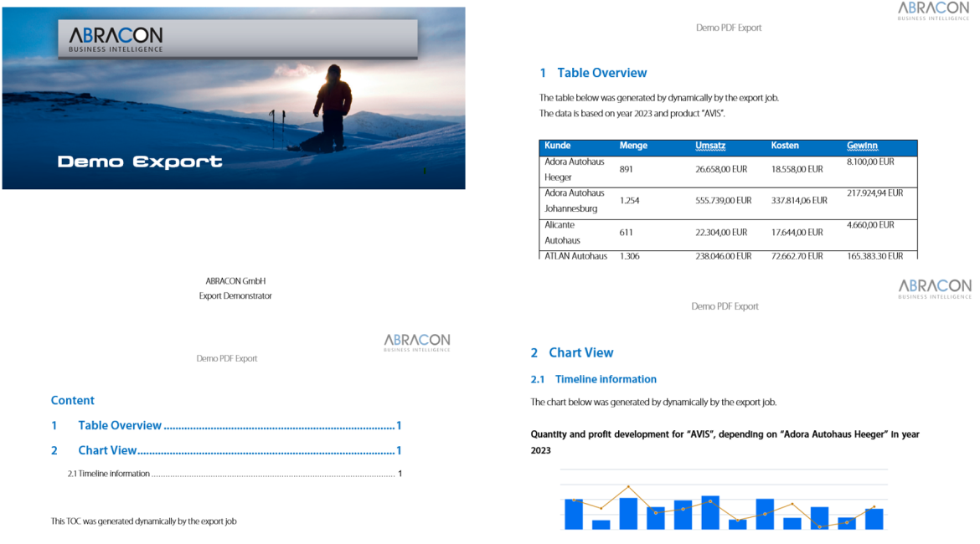Click the 'Alicante Autohaus' customer cell

(x=560, y=233)
